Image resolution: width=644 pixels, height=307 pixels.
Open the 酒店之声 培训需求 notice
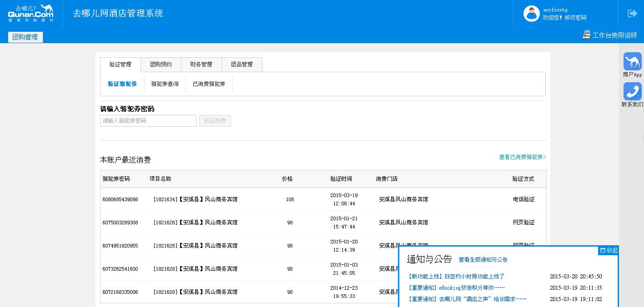(x=467, y=299)
